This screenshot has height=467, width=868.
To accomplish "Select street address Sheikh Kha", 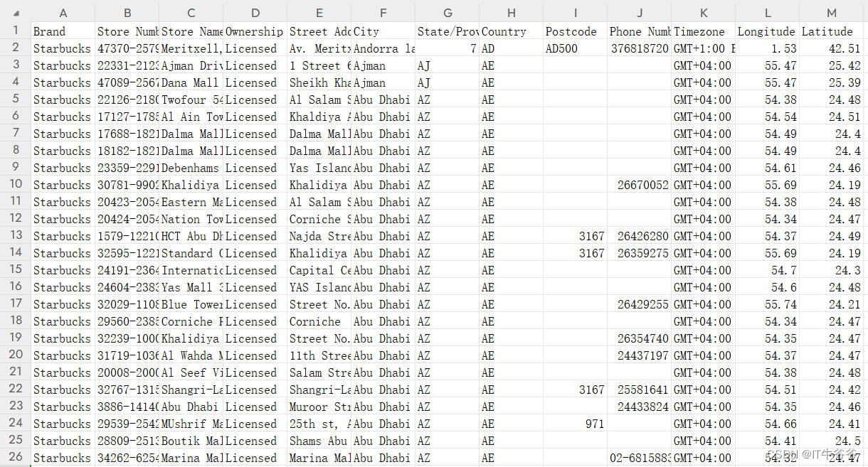I will click(x=319, y=82).
